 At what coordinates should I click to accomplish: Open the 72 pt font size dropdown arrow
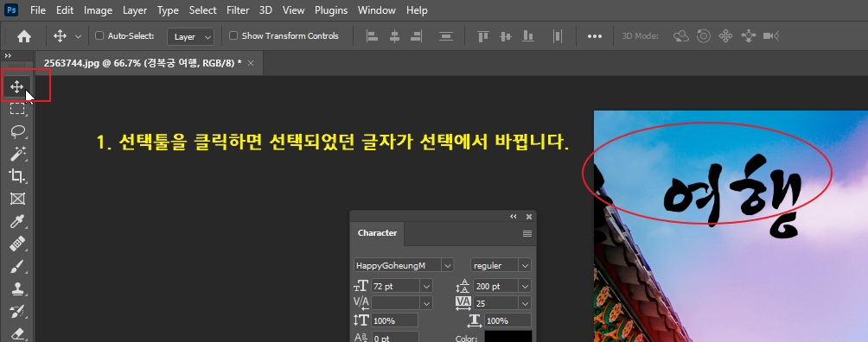[x=425, y=287]
